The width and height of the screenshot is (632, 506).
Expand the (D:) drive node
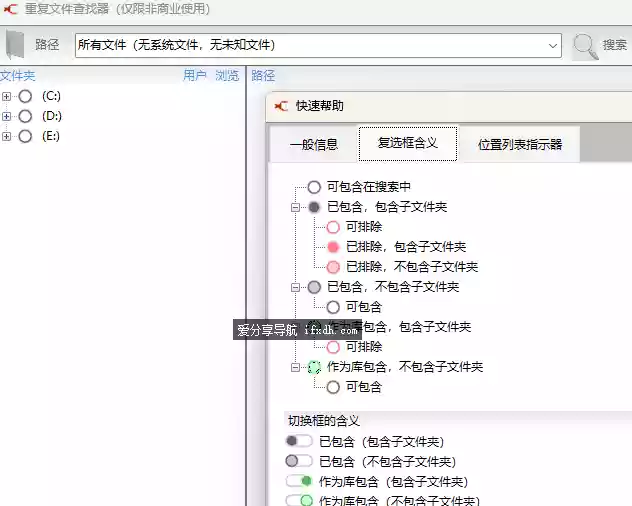pyautogui.click(x=6, y=116)
